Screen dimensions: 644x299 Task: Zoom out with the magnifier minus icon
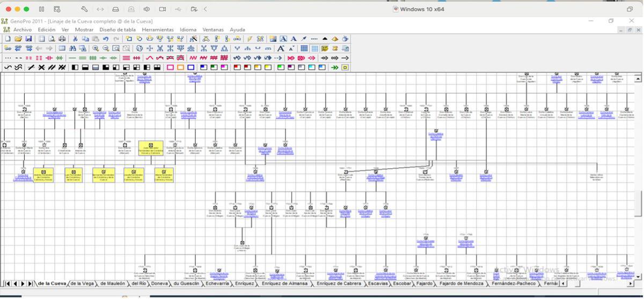[106, 48]
